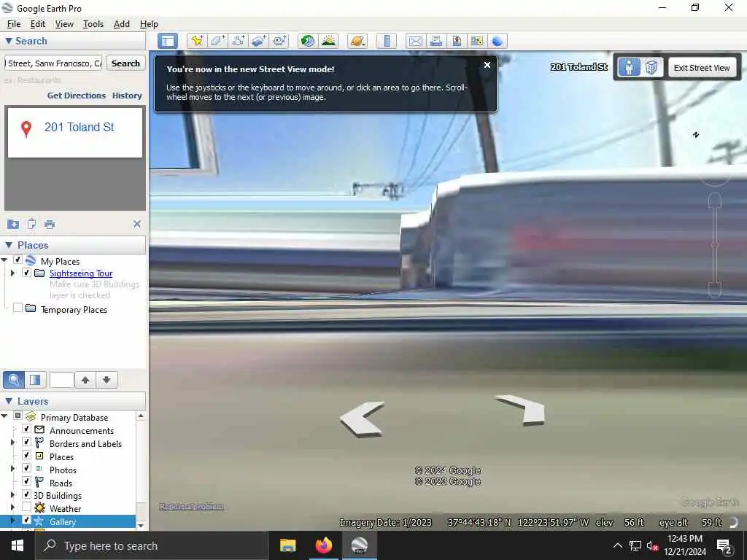The height and width of the screenshot is (560, 747).
Task: Uncheck 3D Buildings layer
Action: [27, 495]
